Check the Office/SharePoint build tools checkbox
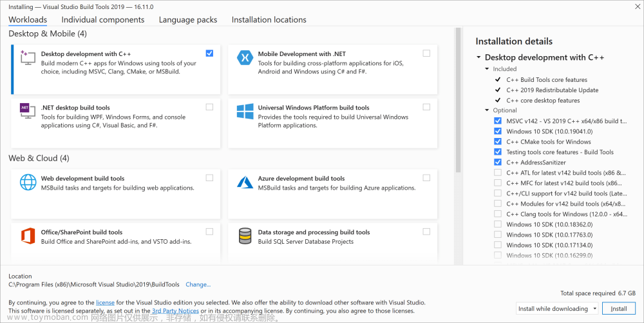644x323 pixels. click(x=209, y=231)
